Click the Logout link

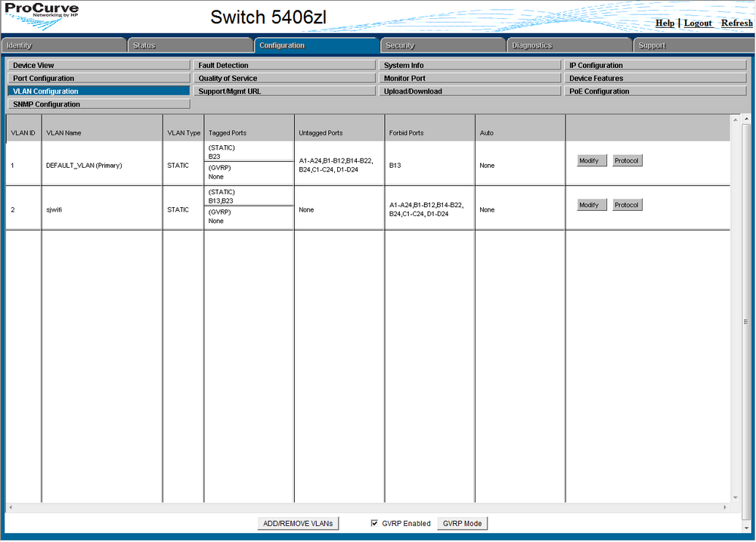click(698, 23)
